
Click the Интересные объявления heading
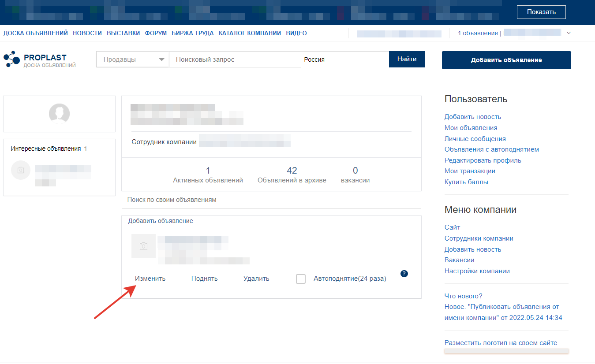coord(46,149)
